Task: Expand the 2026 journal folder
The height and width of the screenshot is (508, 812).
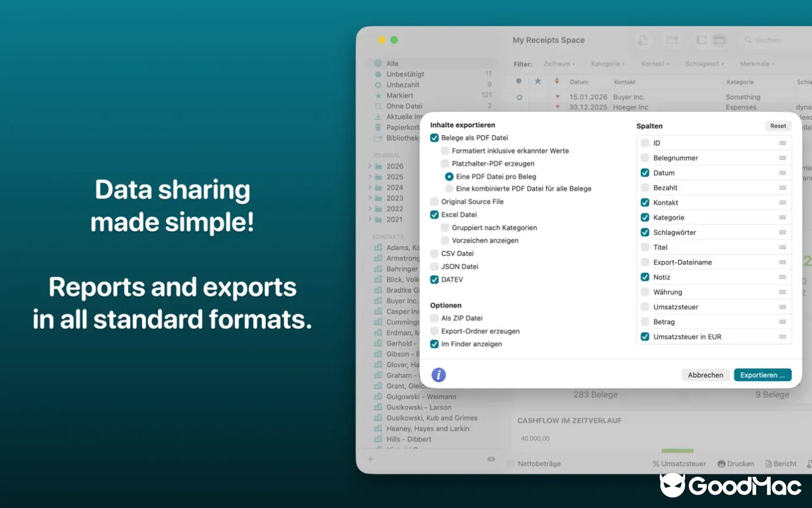Action: tap(370, 166)
